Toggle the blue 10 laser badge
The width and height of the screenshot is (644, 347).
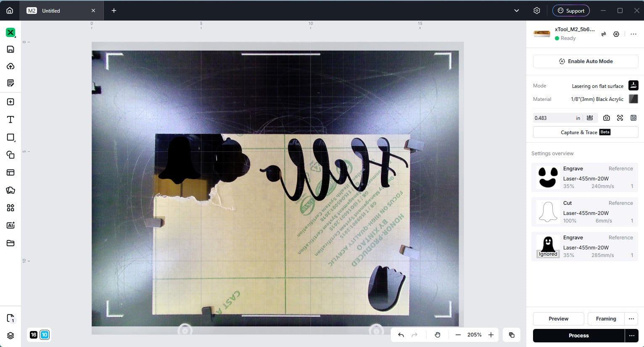coord(45,335)
